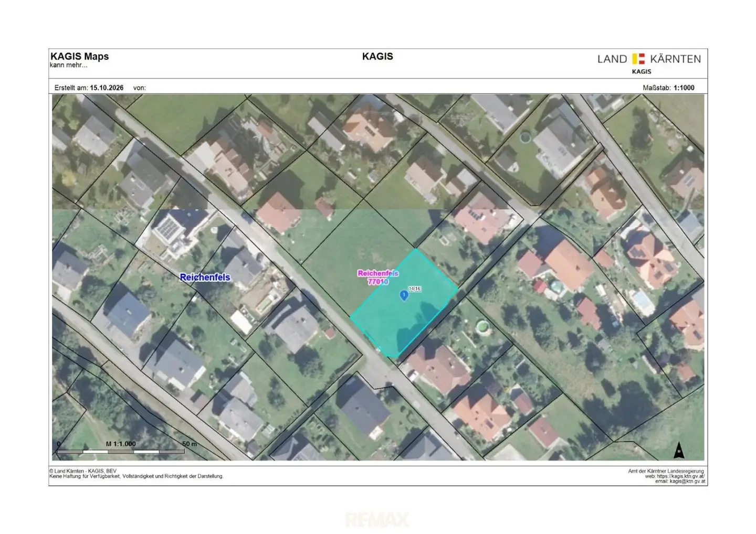Click the blue location pin marker
The height and width of the screenshot is (534, 756).
point(404,296)
